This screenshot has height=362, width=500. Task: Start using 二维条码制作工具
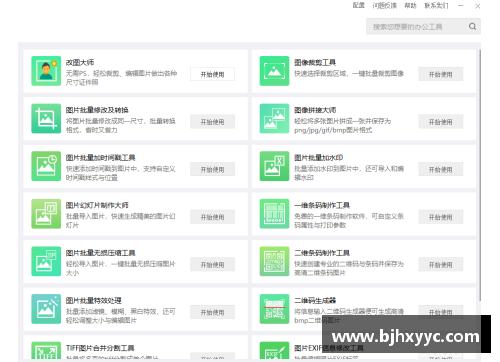pos(441,265)
